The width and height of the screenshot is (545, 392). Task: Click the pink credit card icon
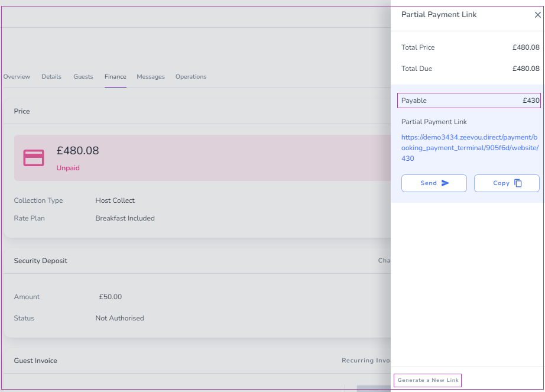pyautogui.click(x=34, y=158)
